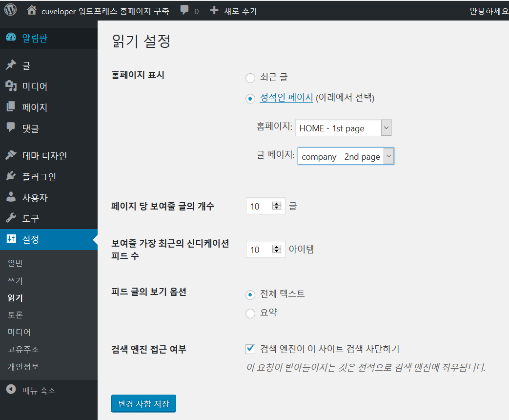The image size is (509, 420).
Task: Go to 미디어 settings submenu item
Action: pyautogui.click(x=19, y=332)
